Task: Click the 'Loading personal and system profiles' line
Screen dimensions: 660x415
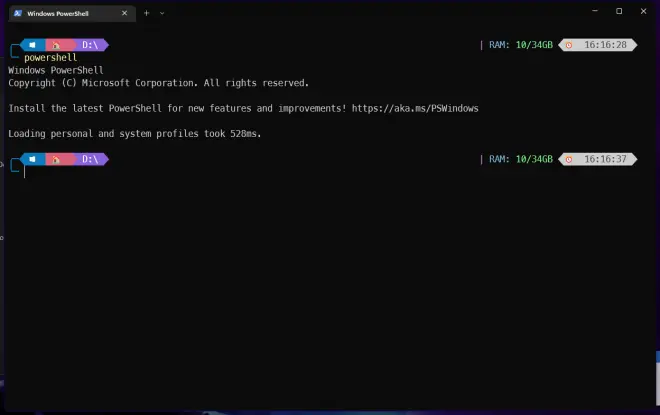Action: pos(135,134)
